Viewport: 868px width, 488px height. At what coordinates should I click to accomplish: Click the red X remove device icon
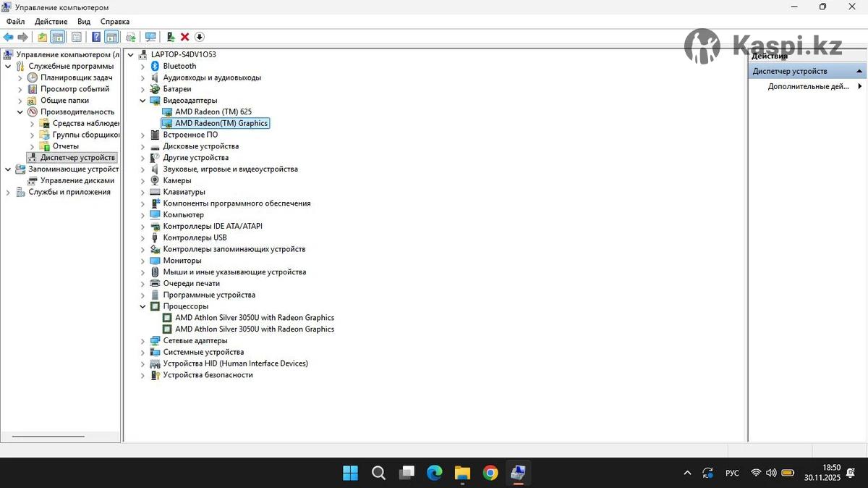184,37
